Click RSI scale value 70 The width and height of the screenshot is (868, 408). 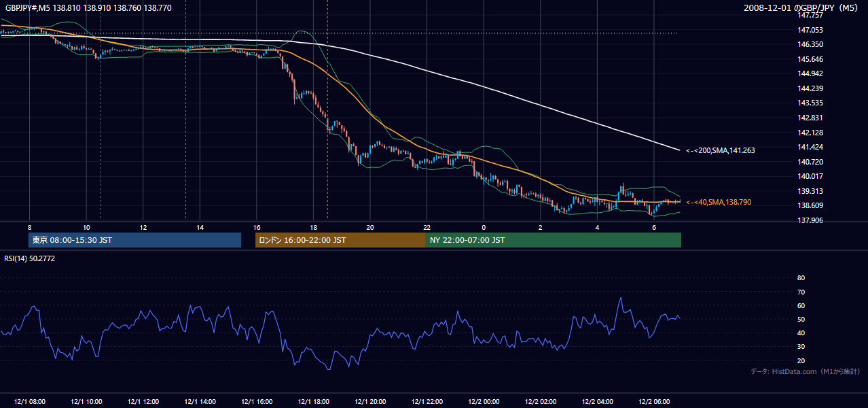coord(801,292)
